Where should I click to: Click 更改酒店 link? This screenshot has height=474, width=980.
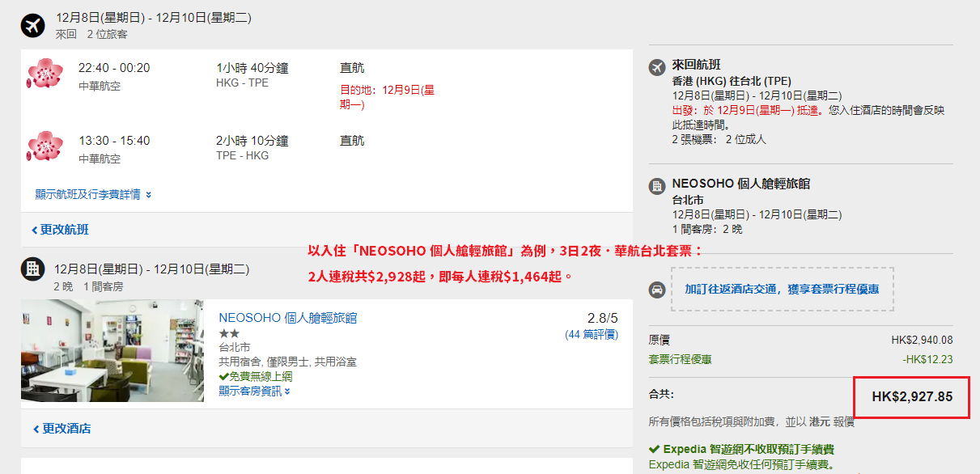tap(62, 429)
